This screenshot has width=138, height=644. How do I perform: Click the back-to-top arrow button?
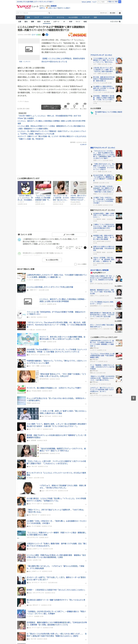[x=133, y=398]
